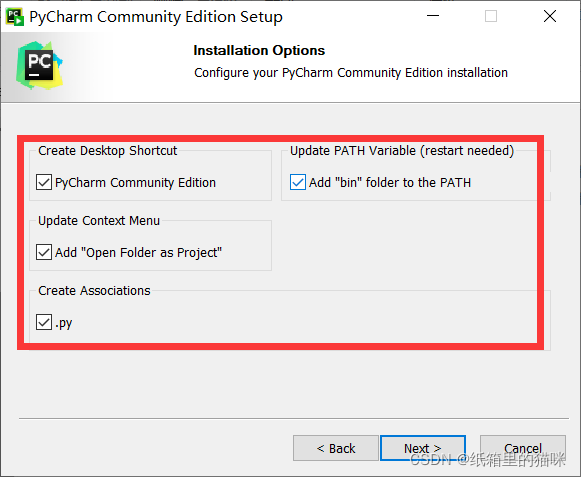Click the large PyCharm PC logo

click(39, 66)
